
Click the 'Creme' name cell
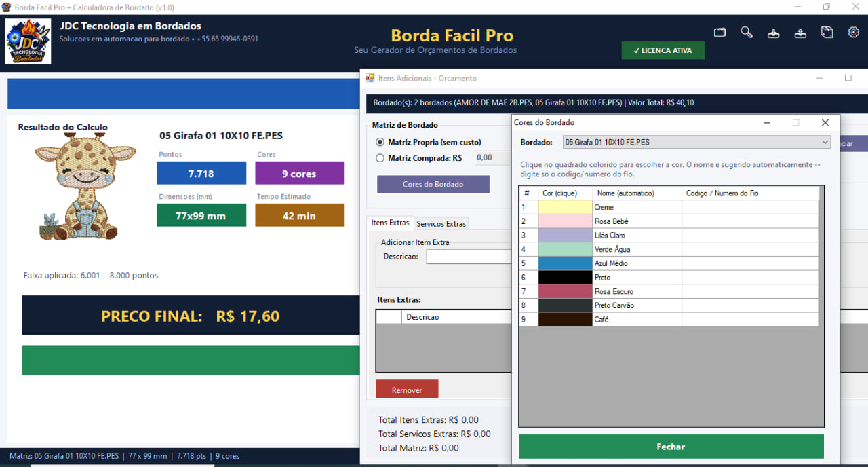(x=637, y=207)
